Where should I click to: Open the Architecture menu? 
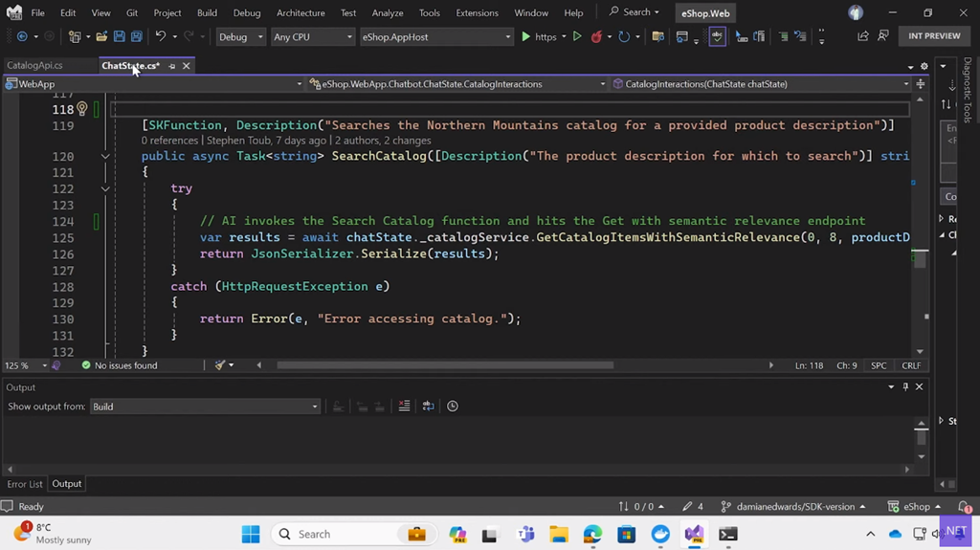(x=301, y=12)
